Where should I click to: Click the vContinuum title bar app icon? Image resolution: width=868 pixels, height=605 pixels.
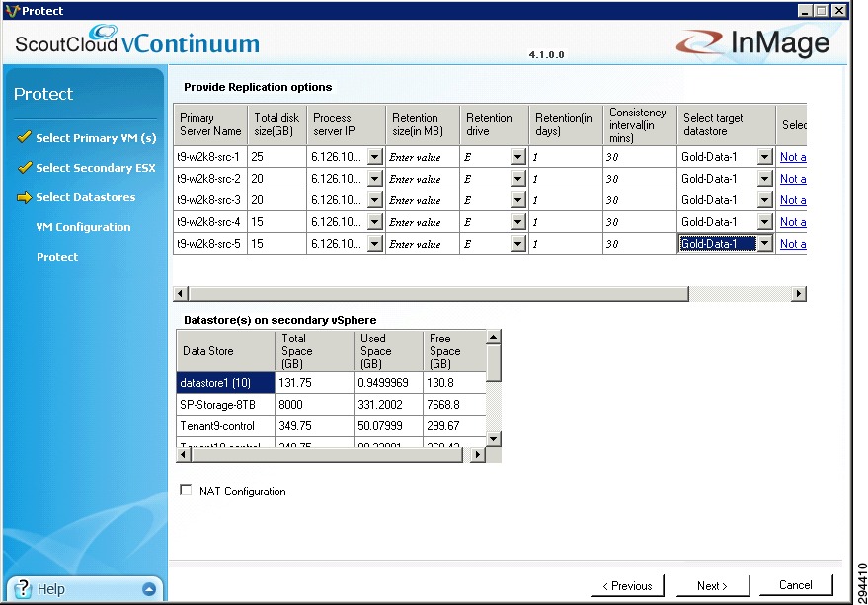[12, 11]
